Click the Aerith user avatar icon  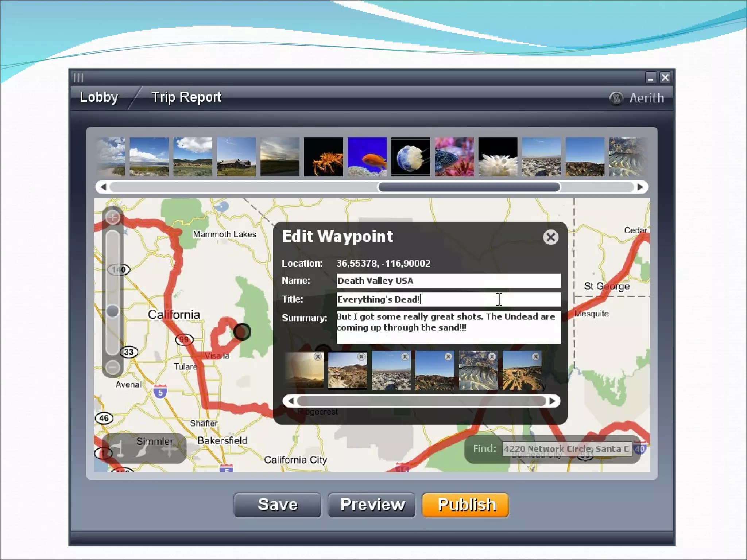(x=616, y=98)
